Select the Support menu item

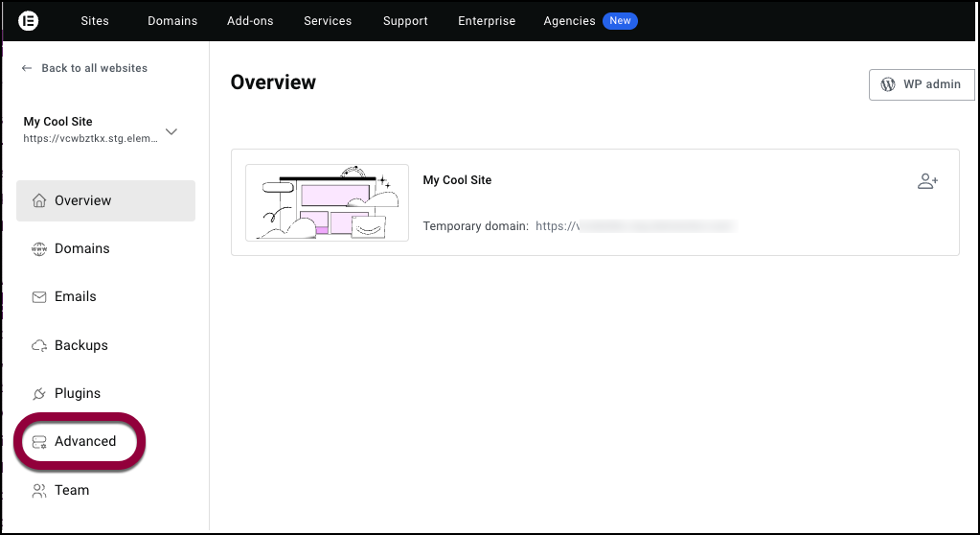(x=405, y=21)
